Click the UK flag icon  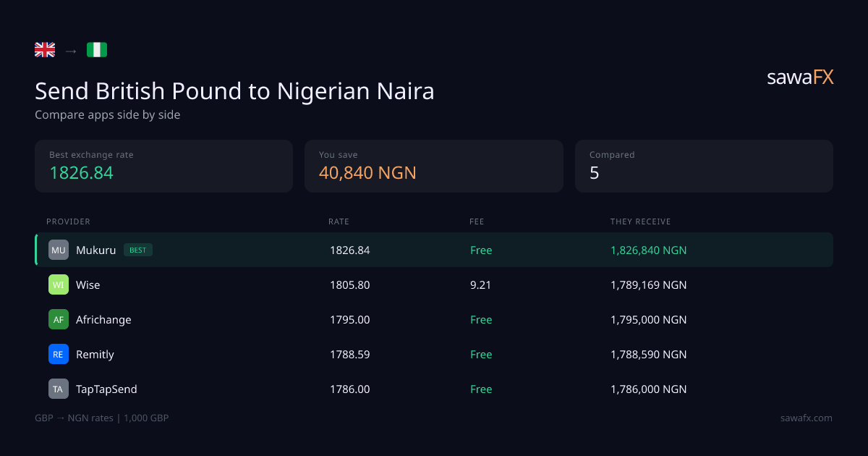tap(45, 50)
